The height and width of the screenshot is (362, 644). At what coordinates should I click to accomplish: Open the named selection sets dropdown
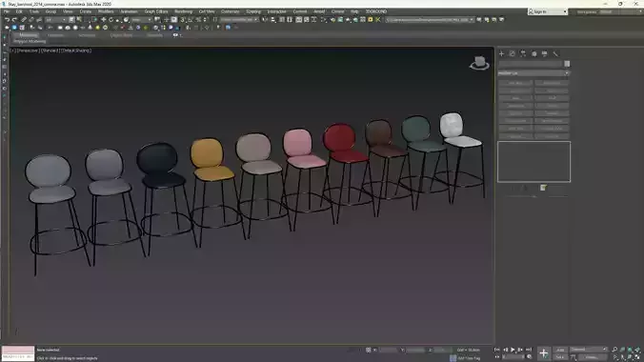[239, 19]
